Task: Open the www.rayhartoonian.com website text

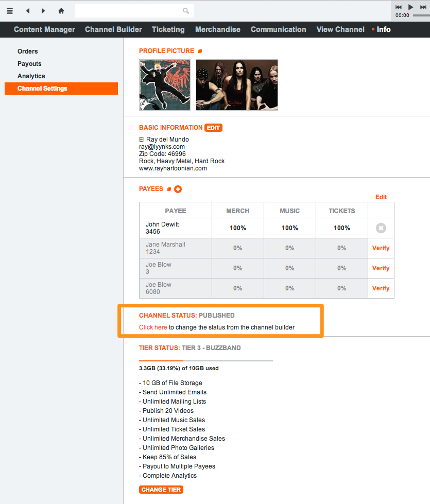Action: (173, 168)
